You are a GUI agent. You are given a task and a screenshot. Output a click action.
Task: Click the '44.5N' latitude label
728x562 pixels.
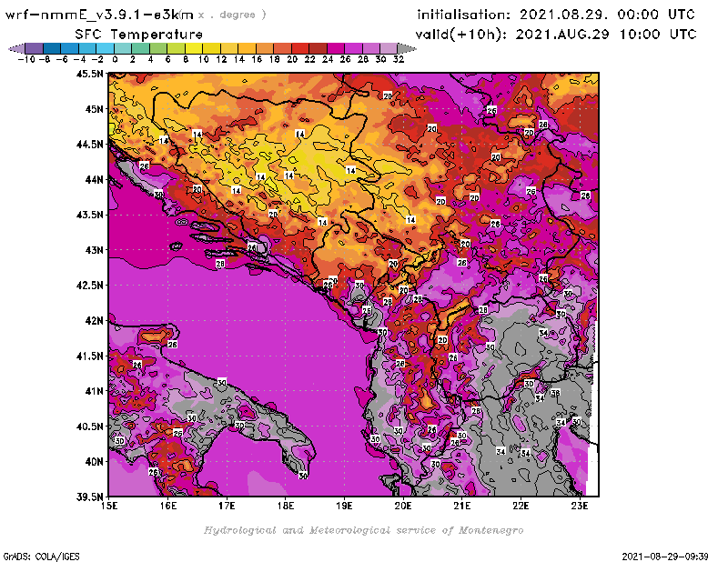pyautogui.click(x=90, y=145)
